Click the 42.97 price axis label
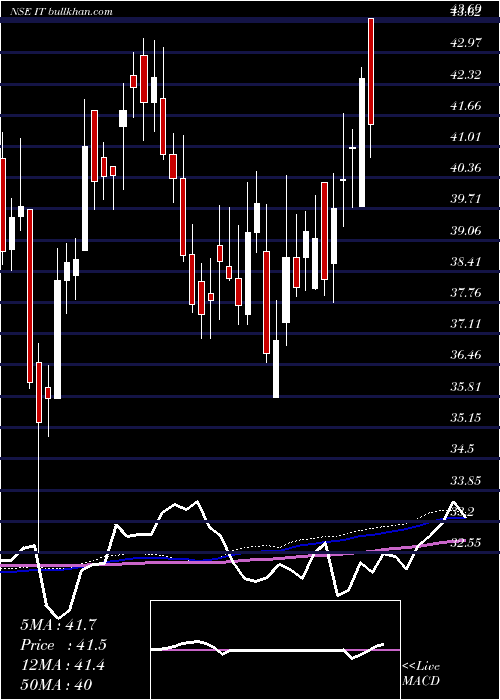Screen dimensions: 500x700 click(467, 43)
